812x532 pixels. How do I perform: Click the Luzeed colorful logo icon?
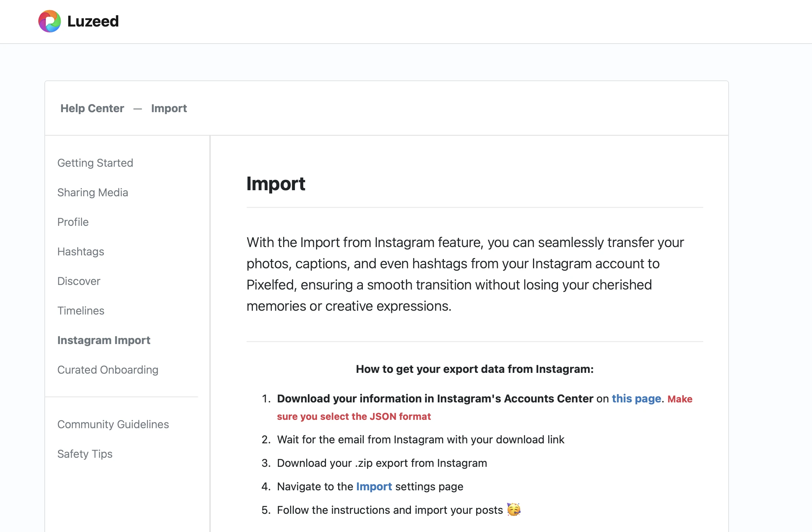50,21
